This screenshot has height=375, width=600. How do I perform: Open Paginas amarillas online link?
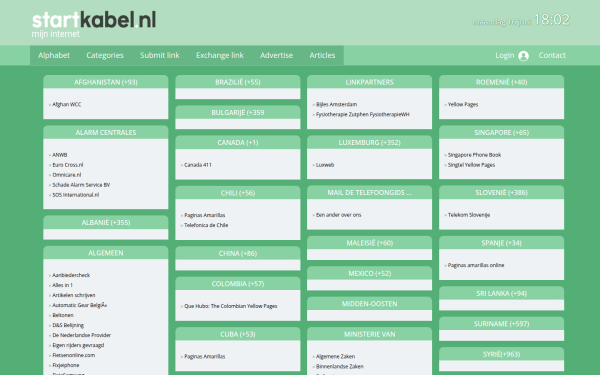click(476, 265)
